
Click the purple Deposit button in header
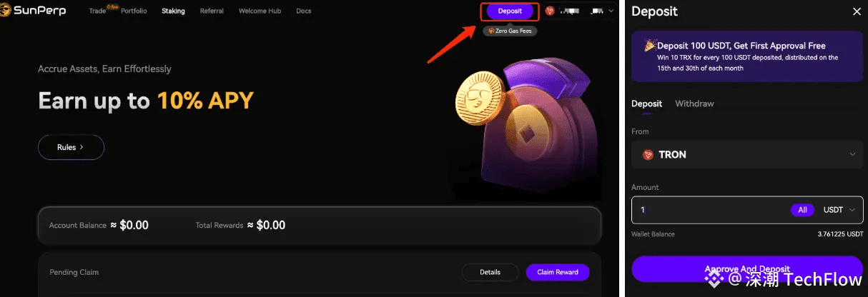click(x=510, y=11)
